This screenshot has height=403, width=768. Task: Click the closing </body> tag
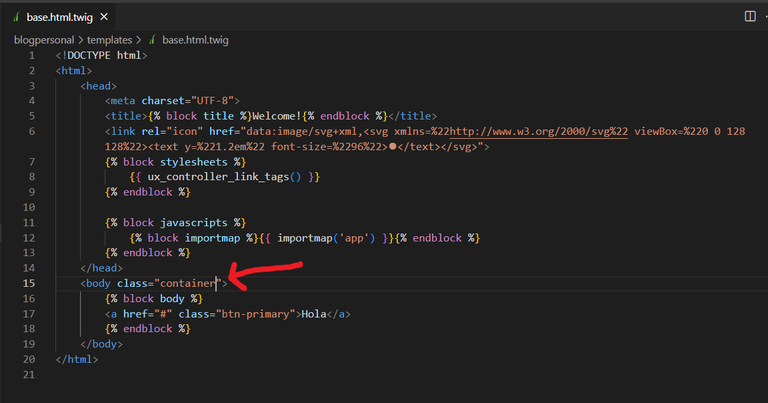(101, 344)
